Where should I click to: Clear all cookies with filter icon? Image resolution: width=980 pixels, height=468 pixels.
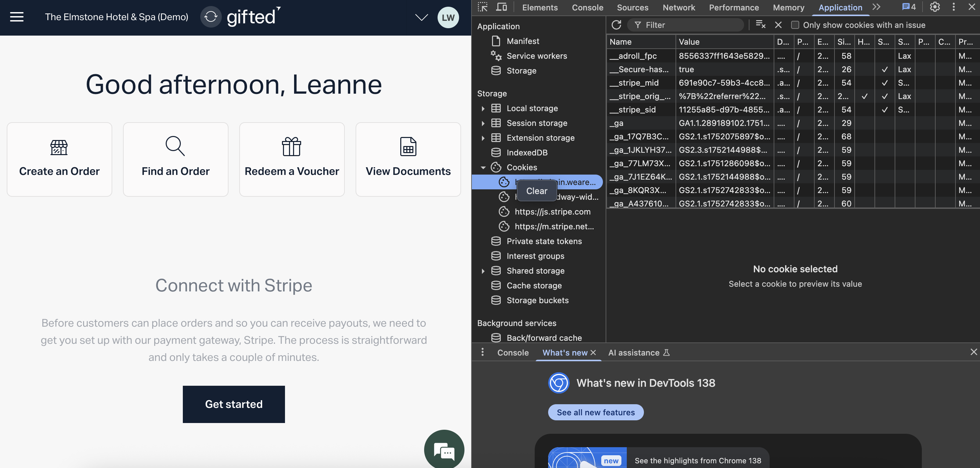pyautogui.click(x=760, y=25)
